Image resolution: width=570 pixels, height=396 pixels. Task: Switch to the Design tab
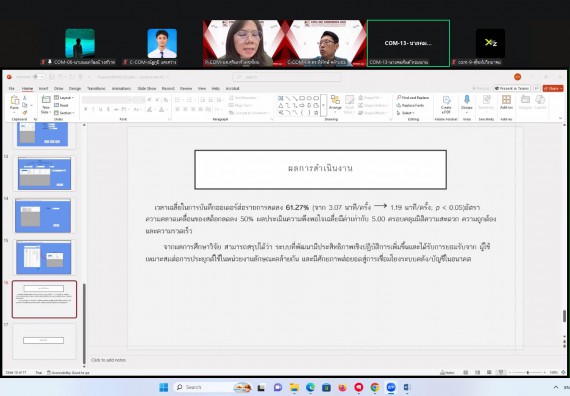pyautogui.click(x=75, y=88)
